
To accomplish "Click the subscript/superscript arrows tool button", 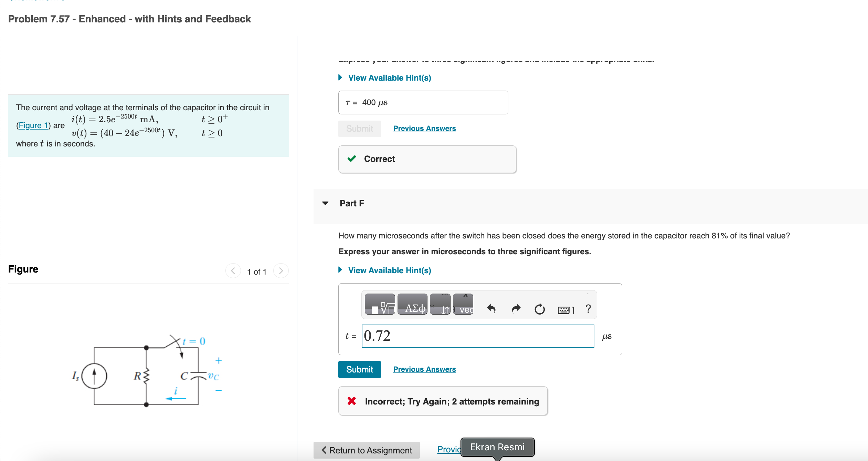I will [440, 305].
